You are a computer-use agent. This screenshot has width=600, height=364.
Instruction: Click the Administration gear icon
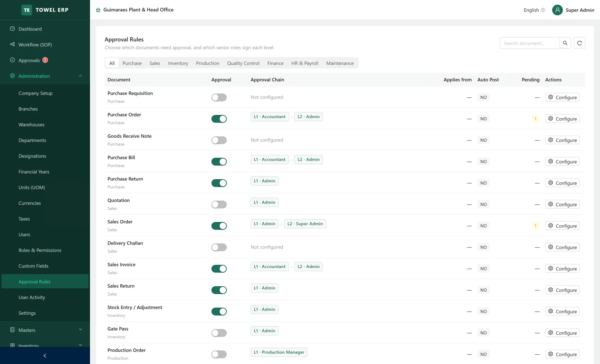click(x=12, y=76)
